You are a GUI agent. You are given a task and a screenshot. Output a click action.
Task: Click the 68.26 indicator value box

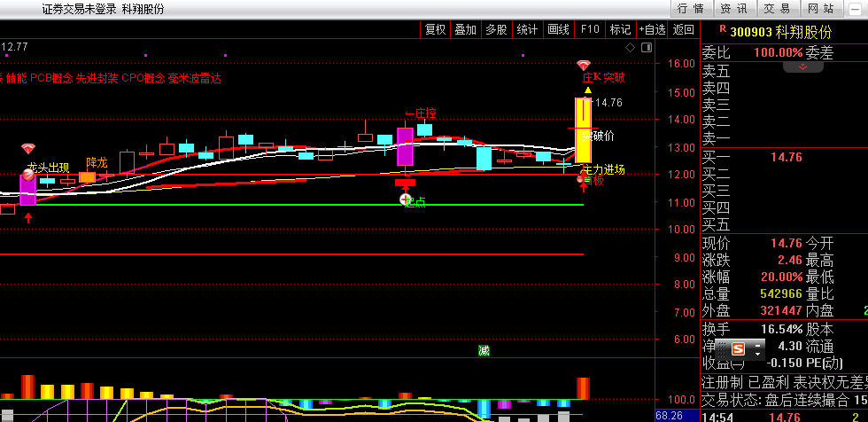coord(670,415)
